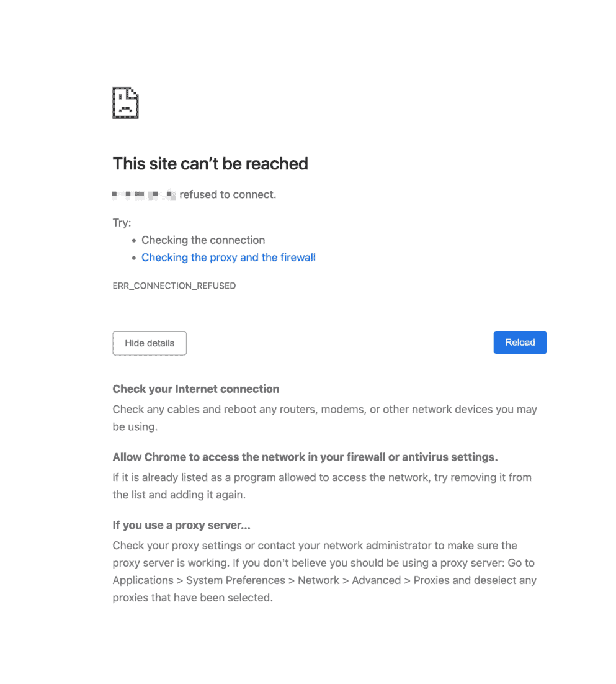Viewport: 616px width, 684px height.
Task: Click the 'This site can't be reached' heading
Action: [x=210, y=164]
